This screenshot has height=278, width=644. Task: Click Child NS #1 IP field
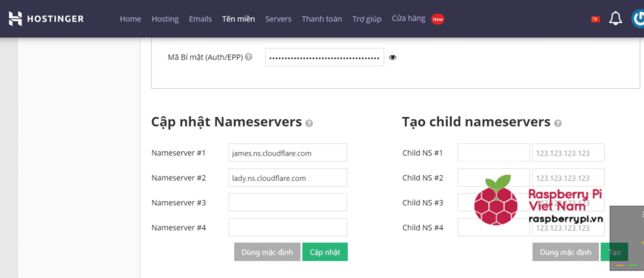click(568, 153)
